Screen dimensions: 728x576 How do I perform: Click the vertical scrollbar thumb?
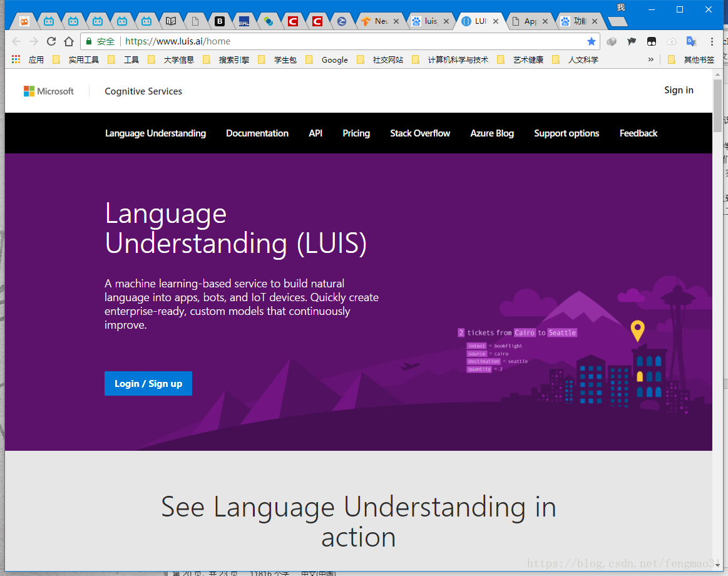(x=718, y=106)
